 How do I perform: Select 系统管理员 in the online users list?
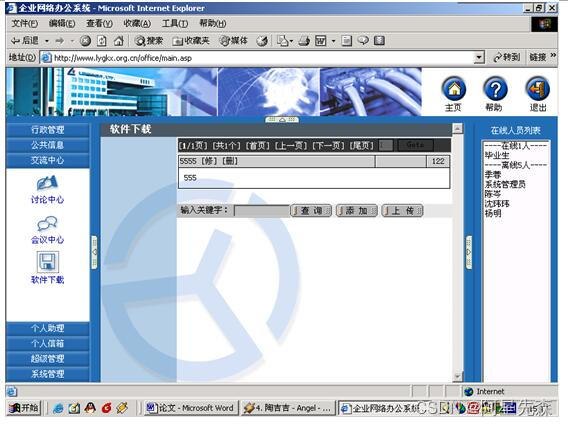pyautogui.click(x=505, y=184)
